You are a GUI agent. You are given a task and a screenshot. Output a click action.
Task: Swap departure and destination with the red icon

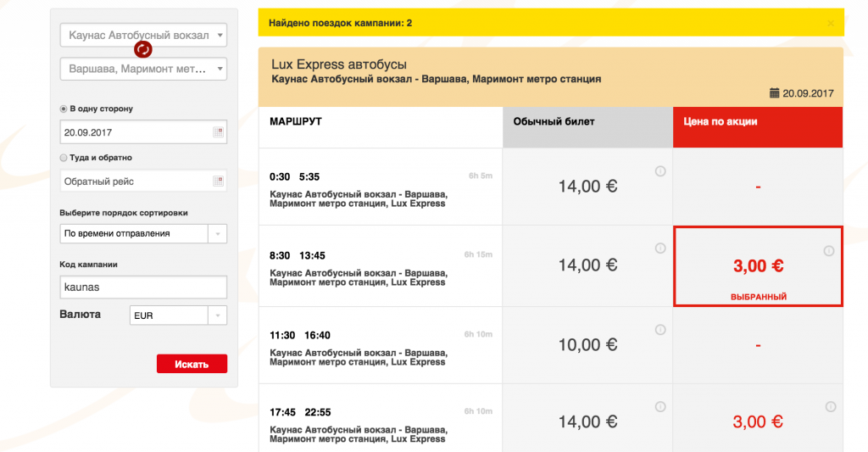pos(142,49)
